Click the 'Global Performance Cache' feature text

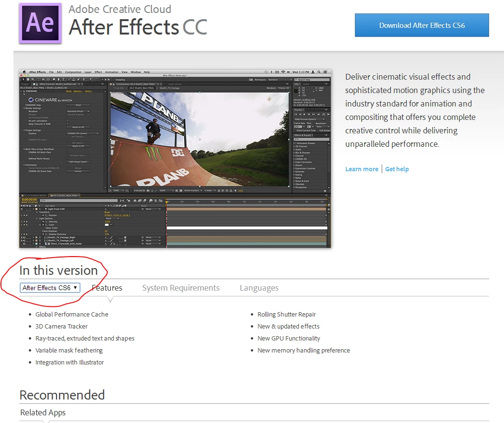click(x=71, y=314)
